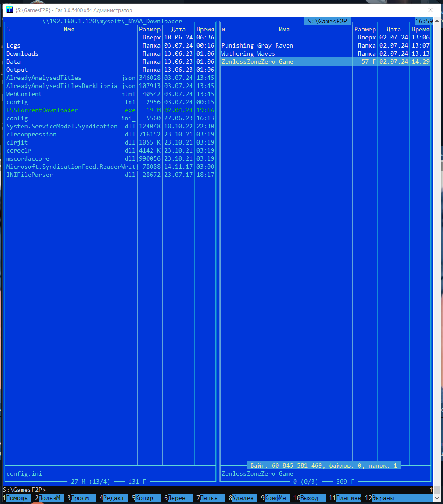This screenshot has width=443, height=504.
Task: Click the right panel's Время column header
Action: click(421, 30)
